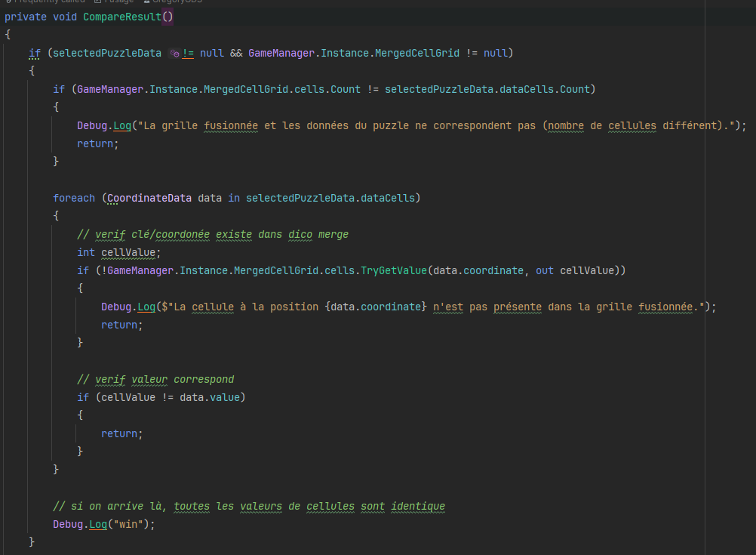
Task: Click "value" in "data.value" condition
Action: 225,398
